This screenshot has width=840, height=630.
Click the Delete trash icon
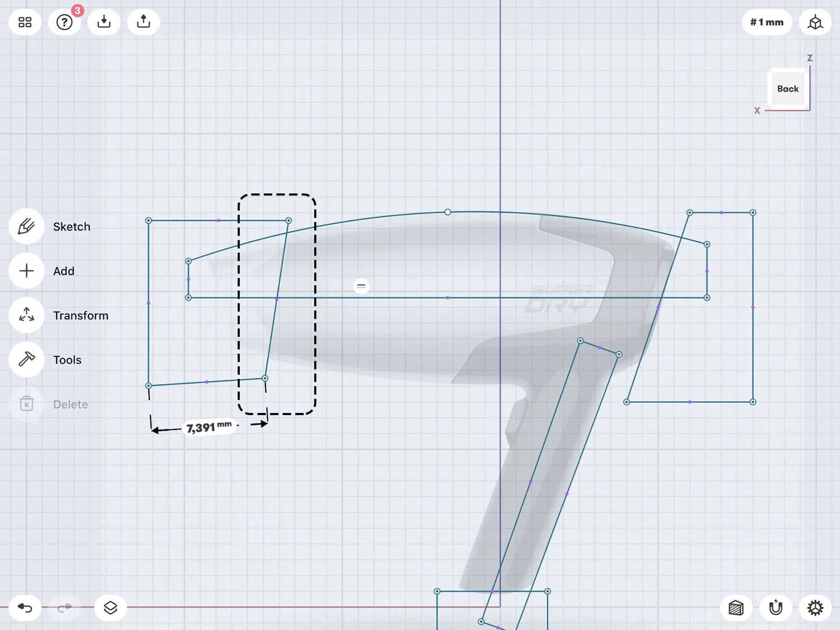click(x=26, y=404)
